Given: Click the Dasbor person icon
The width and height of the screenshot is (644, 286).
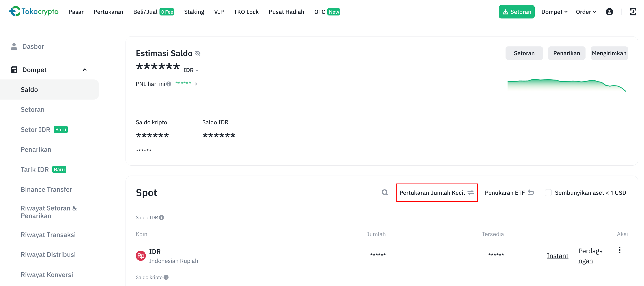Looking at the screenshot, I should pos(14,46).
